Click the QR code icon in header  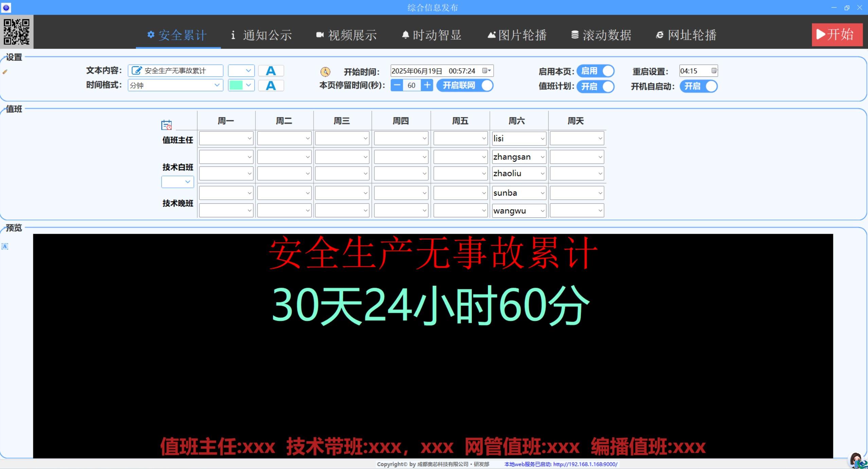pyautogui.click(x=16, y=32)
